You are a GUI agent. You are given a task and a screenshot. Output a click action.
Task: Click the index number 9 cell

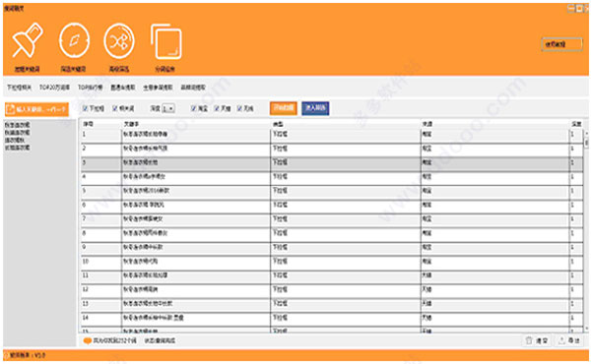(101, 248)
